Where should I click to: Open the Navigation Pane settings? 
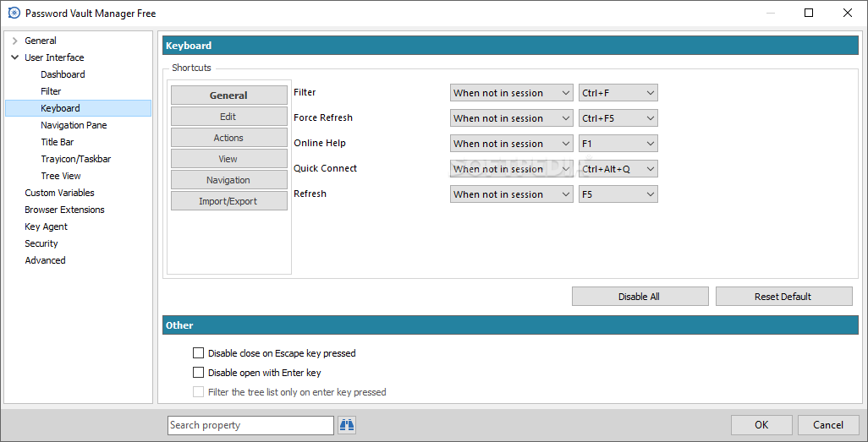click(74, 125)
